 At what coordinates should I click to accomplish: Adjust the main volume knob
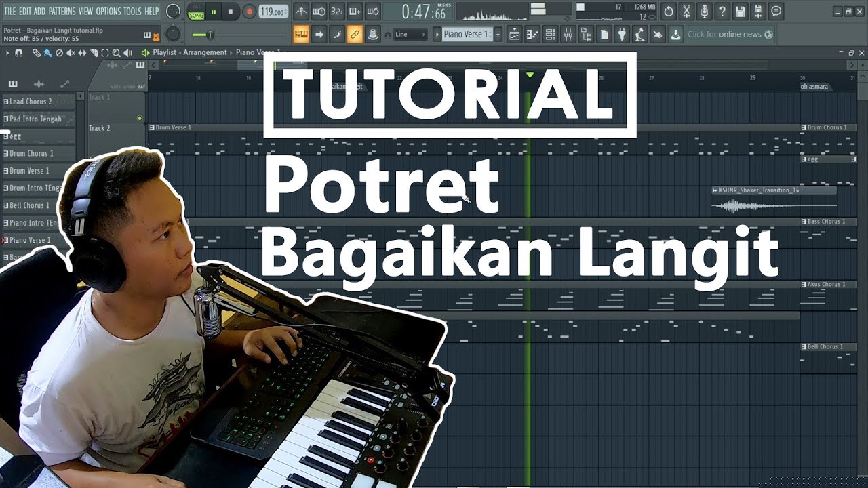click(173, 12)
